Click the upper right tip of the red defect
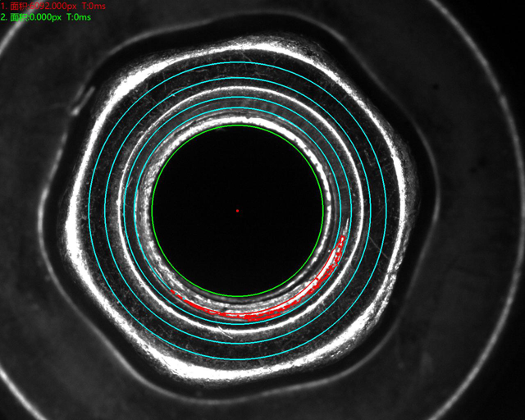 pos(342,239)
